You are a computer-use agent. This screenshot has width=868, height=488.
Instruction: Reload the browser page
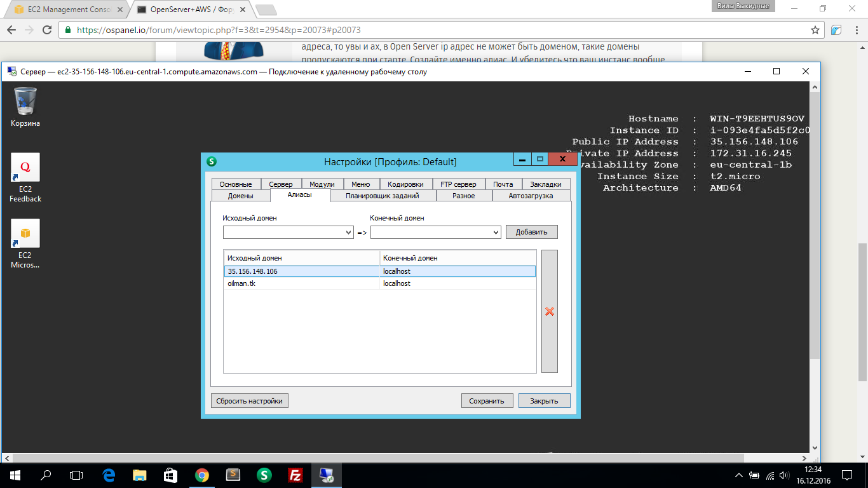[46, 30]
